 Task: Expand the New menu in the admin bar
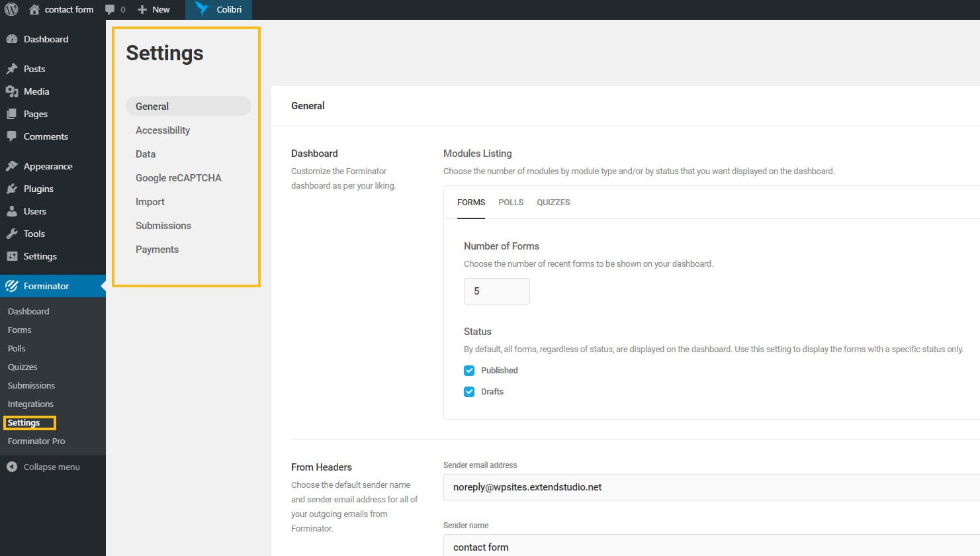[154, 9]
